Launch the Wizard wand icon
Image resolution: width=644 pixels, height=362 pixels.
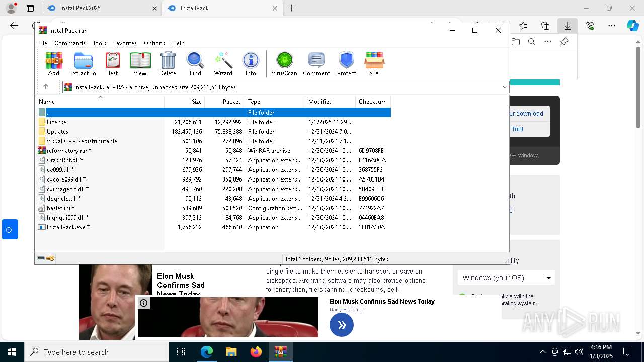coord(223,64)
